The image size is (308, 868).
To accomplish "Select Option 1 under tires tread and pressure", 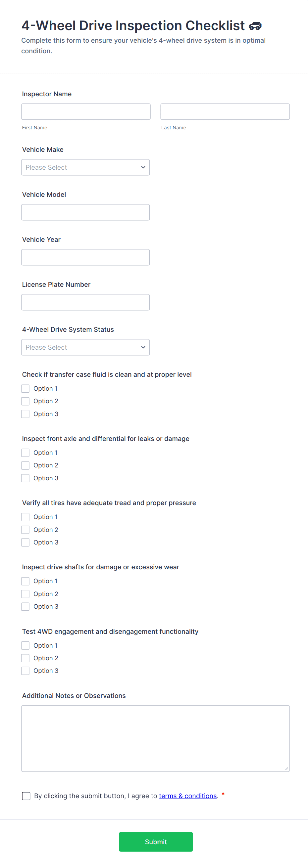I will point(25,517).
